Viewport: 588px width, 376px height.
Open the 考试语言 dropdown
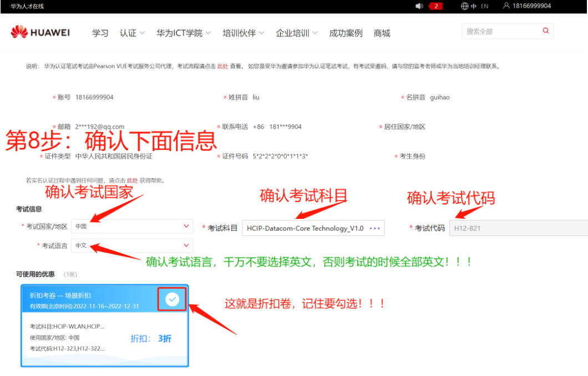click(x=132, y=245)
